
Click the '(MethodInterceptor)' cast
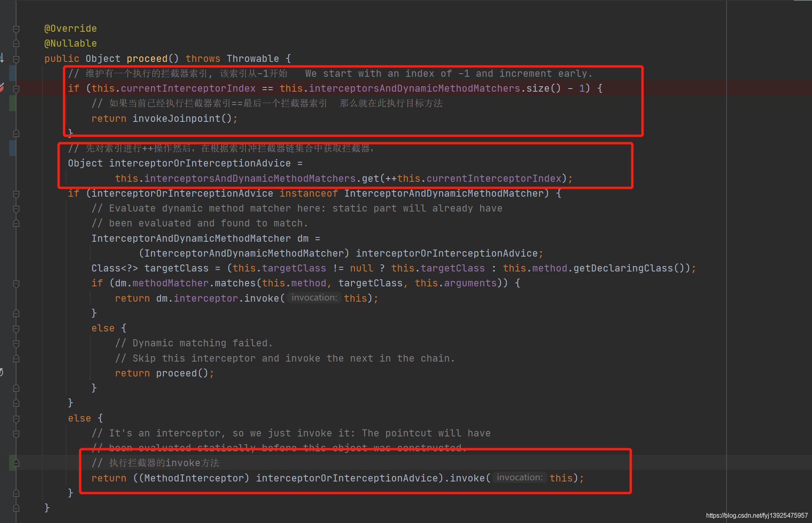[x=194, y=478]
